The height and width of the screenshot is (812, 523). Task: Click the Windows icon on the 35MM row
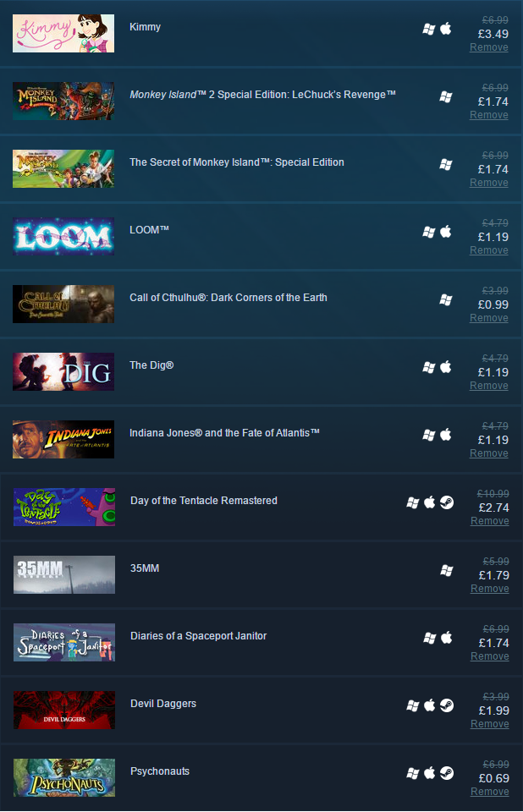[447, 570]
